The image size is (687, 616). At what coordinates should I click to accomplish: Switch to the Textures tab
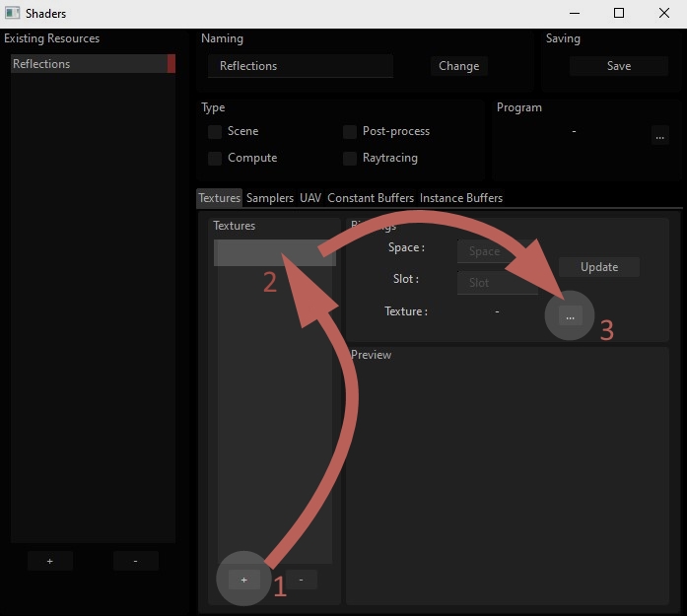click(x=220, y=198)
